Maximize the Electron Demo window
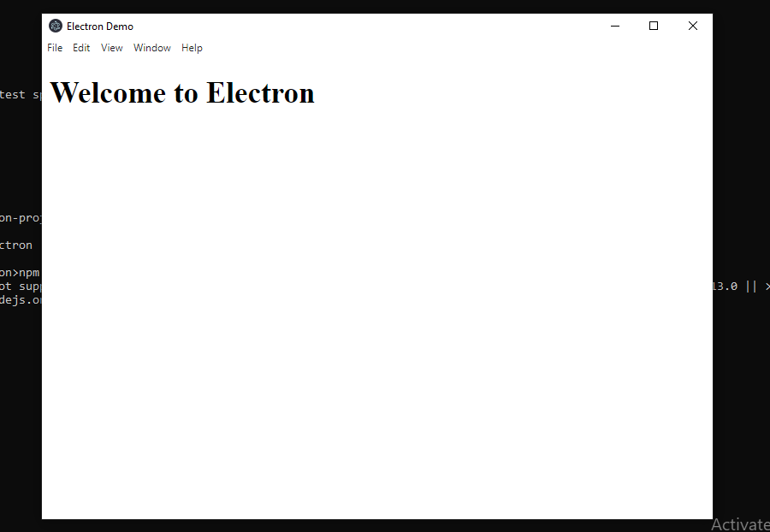 [654, 26]
